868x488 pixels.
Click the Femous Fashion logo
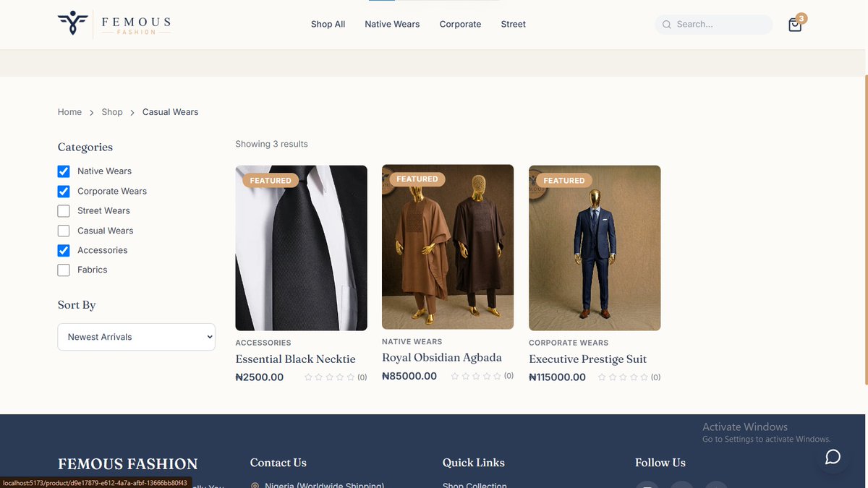(x=114, y=24)
